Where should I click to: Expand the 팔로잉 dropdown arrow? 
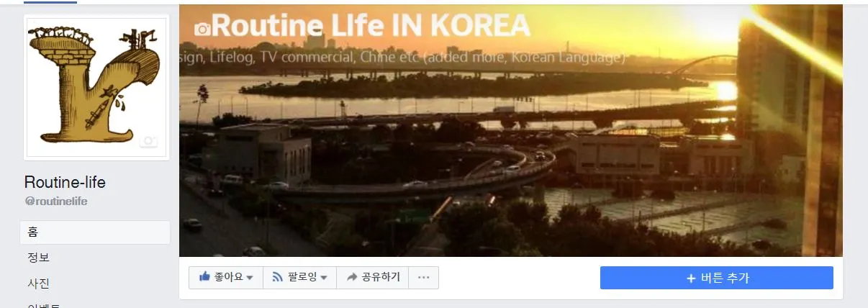(x=324, y=278)
